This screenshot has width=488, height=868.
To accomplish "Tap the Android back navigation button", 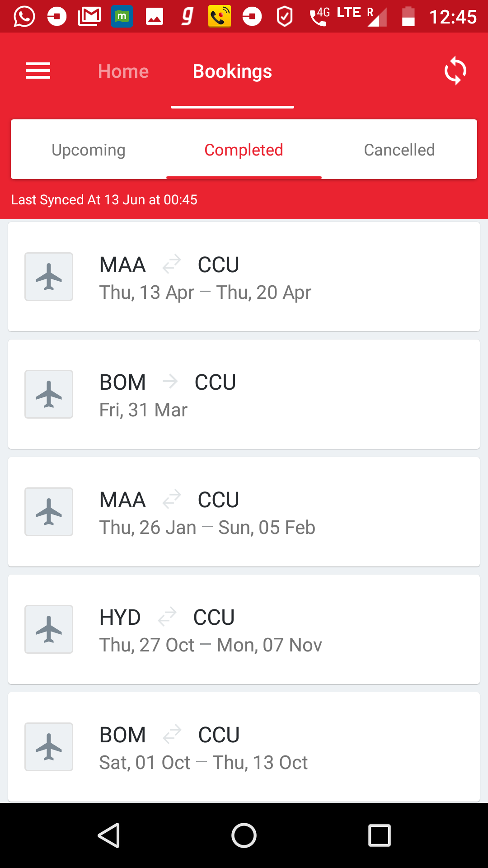I will (109, 835).
